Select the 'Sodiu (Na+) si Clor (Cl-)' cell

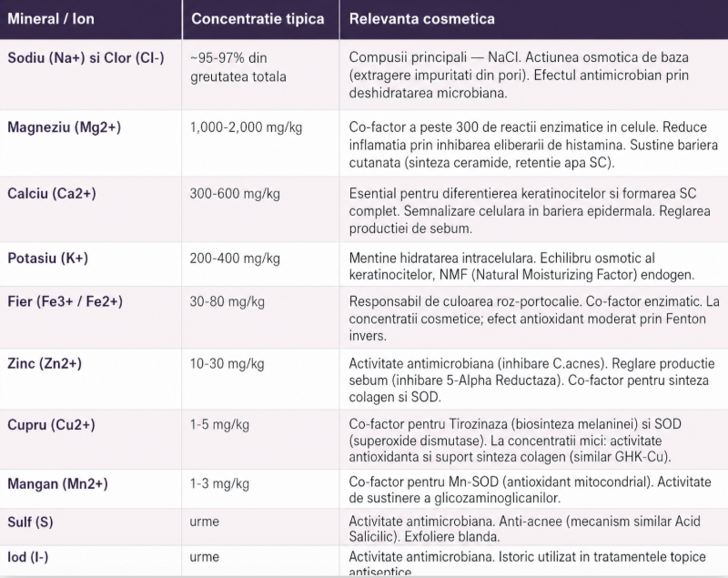pos(86,58)
